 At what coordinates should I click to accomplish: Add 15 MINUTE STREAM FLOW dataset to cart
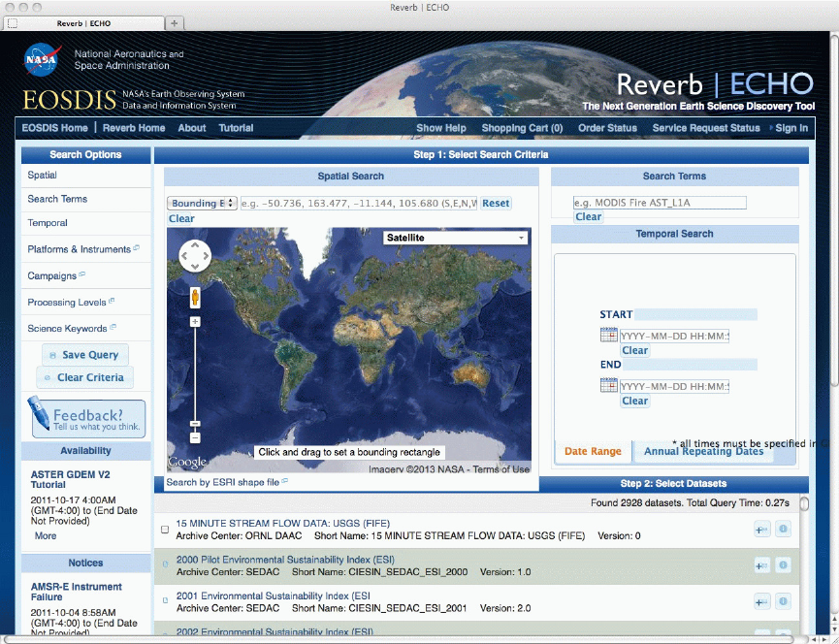pyautogui.click(x=762, y=530)
